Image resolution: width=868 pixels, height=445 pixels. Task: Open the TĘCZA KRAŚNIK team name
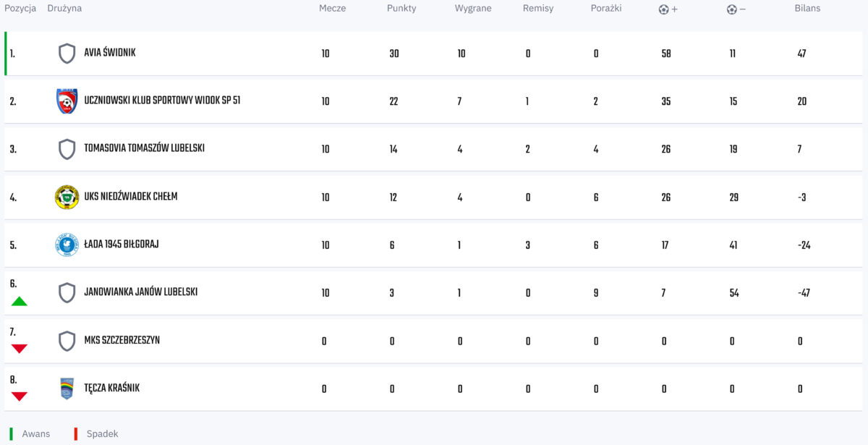[x=112, y=388]
